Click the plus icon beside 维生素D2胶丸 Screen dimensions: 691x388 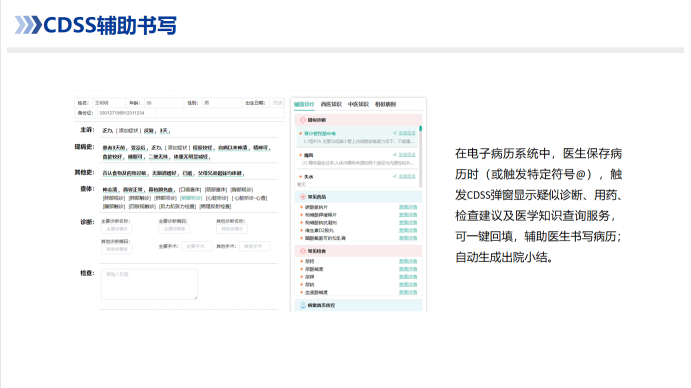301,231
